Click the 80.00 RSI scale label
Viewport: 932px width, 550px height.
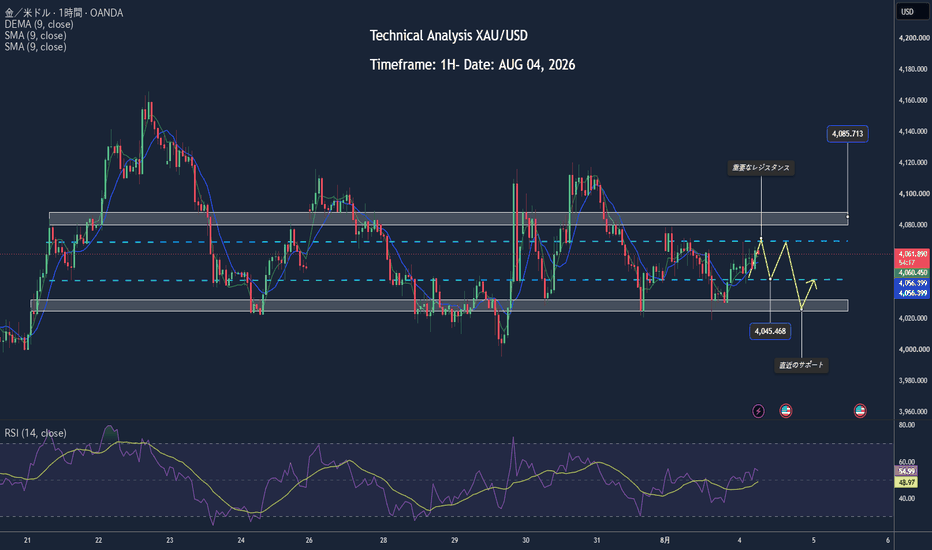[x=906, y=425]
